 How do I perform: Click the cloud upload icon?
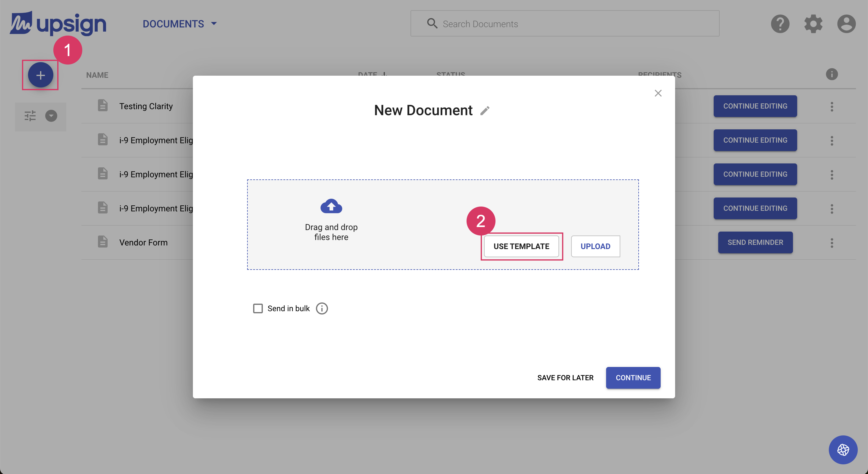(x=331, y=206)
